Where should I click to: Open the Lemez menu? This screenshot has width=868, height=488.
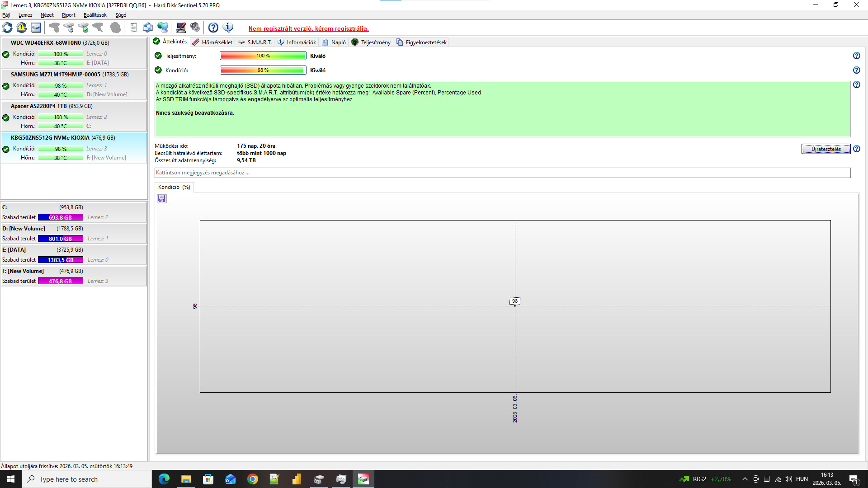(x=25, y=15)
